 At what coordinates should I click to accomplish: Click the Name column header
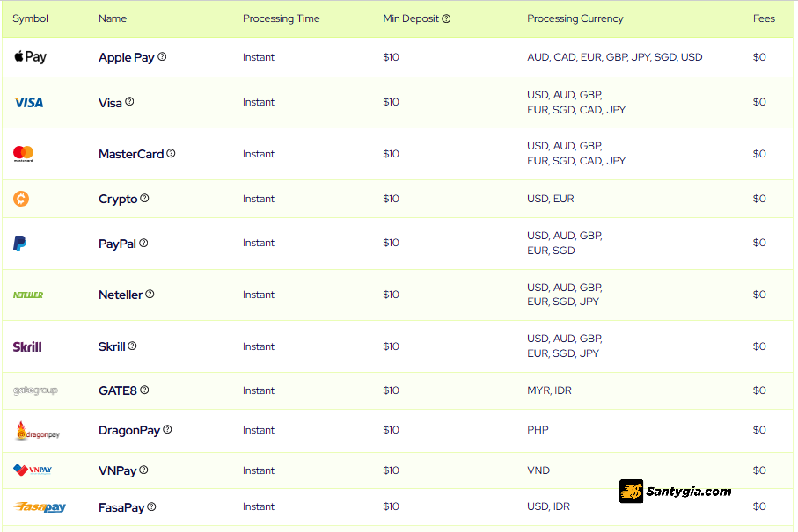tap(113, 18)
